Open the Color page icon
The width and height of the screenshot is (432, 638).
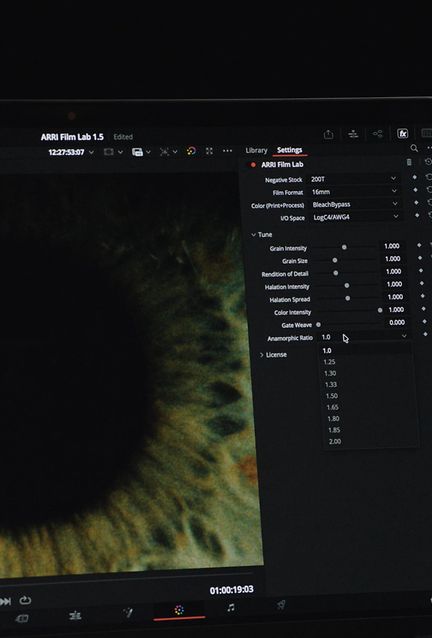pos(179,610)
